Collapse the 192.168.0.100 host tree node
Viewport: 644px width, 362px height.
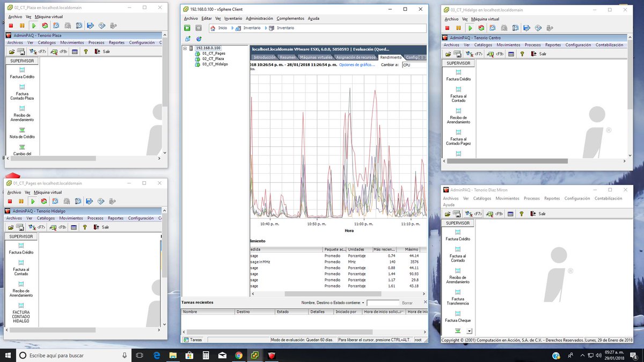[185, 48]
